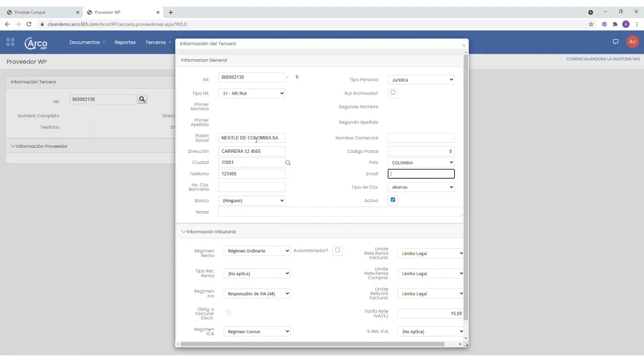Enable the Autoretenedor checkbox
Viewport: 644px width, 362px height.
coord(338,250)
